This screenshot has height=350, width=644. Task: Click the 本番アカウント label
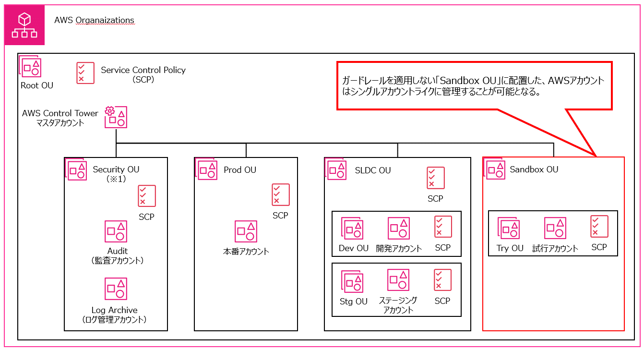point(246,251)
